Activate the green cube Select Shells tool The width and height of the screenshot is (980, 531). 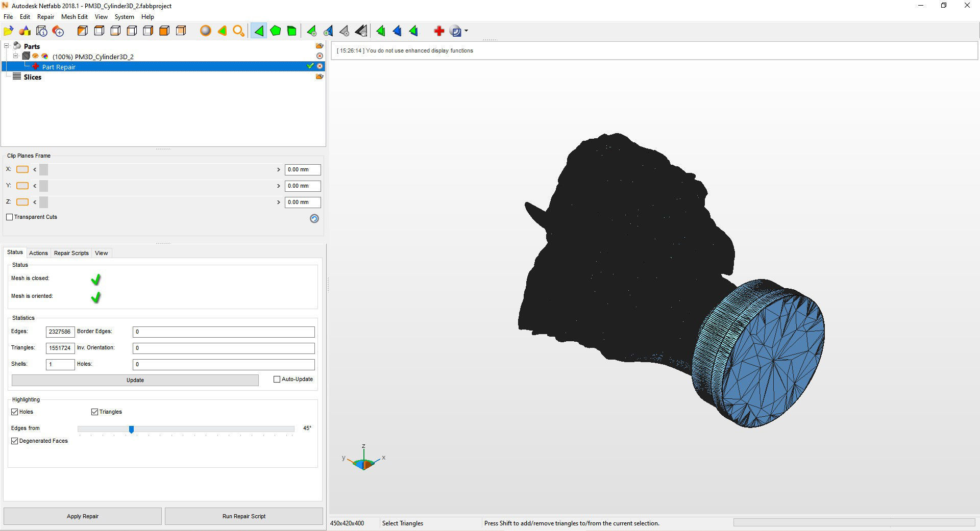click(x=291, y=31)
